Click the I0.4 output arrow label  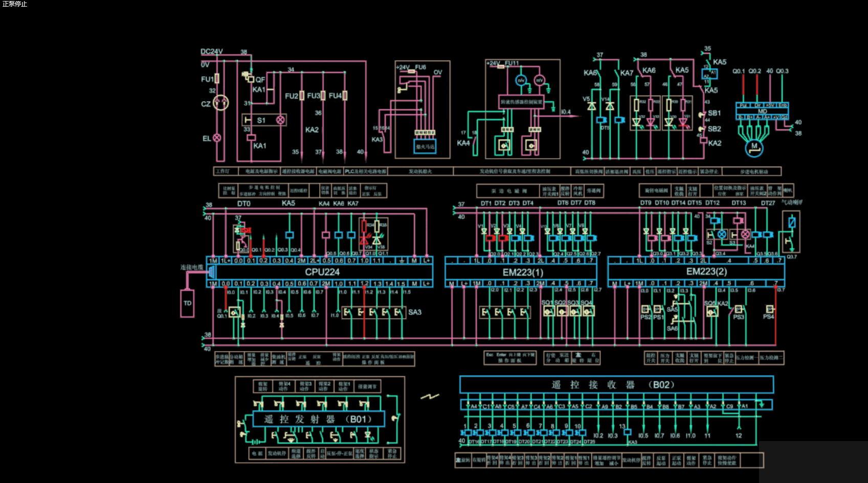(x=566, y=112)
